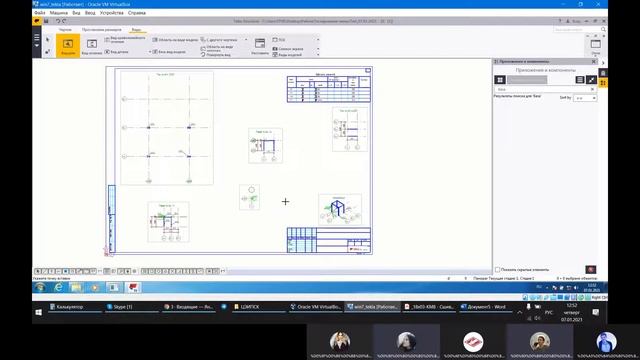Screen dimensions: 640x360
Task: Click the small tool under the pointer arrow
Action: pyautogui.click(x=48, y=51)
